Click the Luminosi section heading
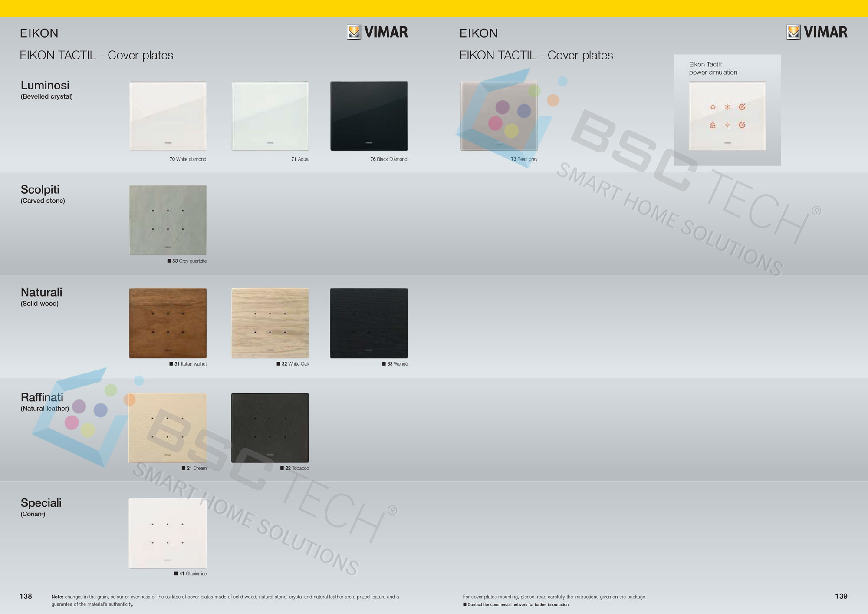Image resolution: width=868 pixels, height=614 pixels. point(45,86)
